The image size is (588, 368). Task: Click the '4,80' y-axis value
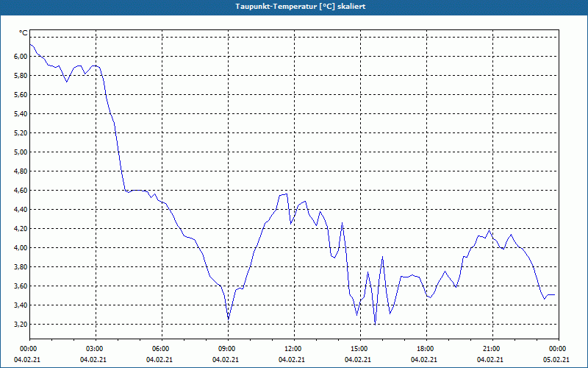(x=21, y=171)
